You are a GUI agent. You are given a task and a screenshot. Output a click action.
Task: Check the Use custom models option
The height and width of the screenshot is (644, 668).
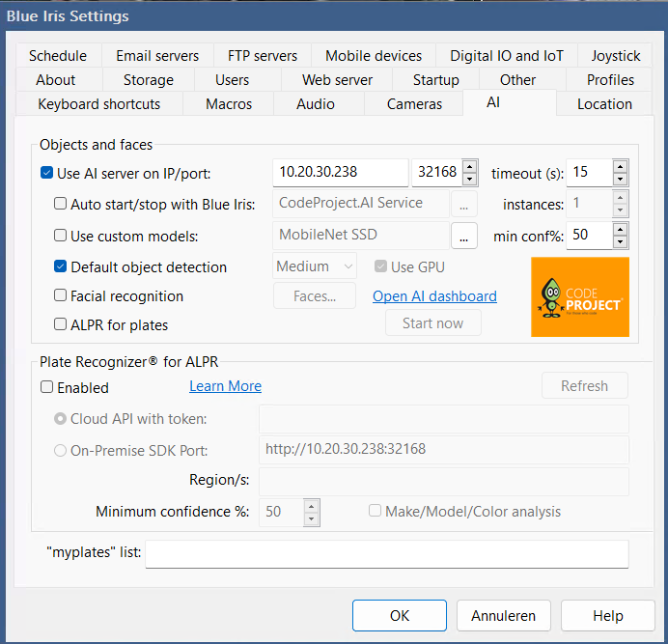pyautogui.click(x=60, y=236)
